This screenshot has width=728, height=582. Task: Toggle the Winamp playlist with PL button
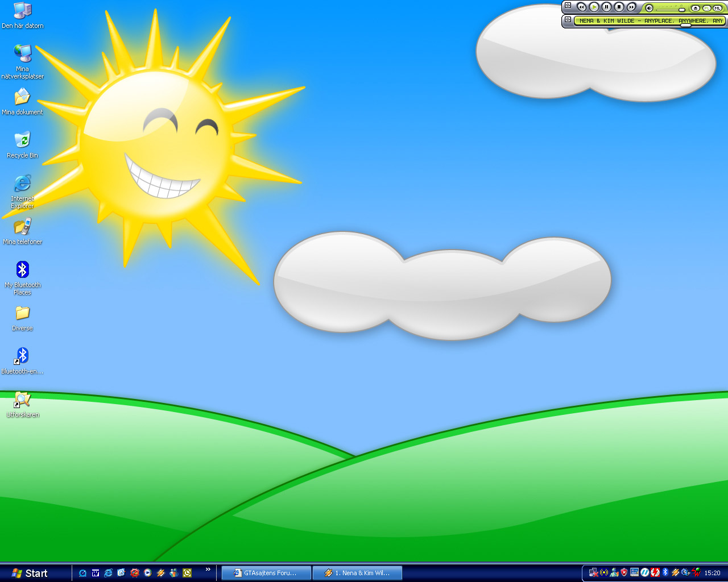(706, 8)
